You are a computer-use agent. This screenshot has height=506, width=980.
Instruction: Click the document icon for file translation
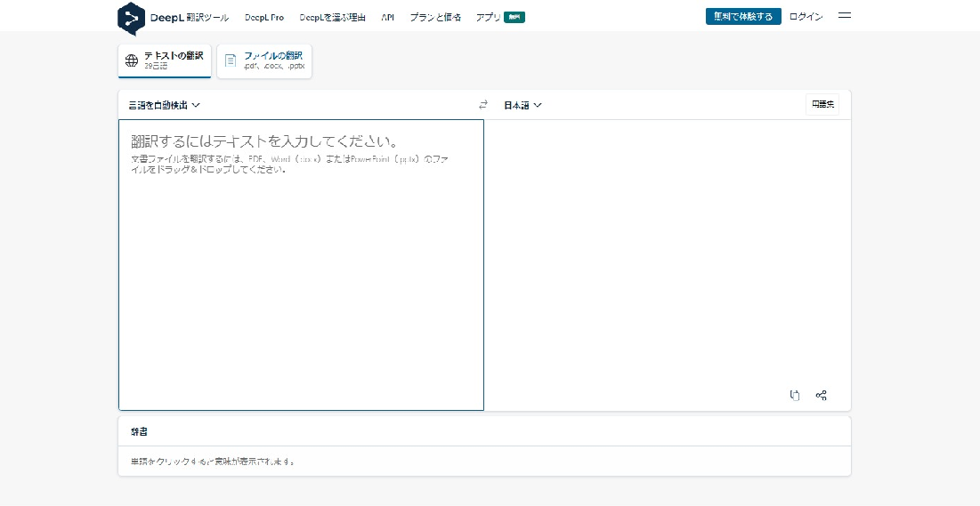pos(231,60)
